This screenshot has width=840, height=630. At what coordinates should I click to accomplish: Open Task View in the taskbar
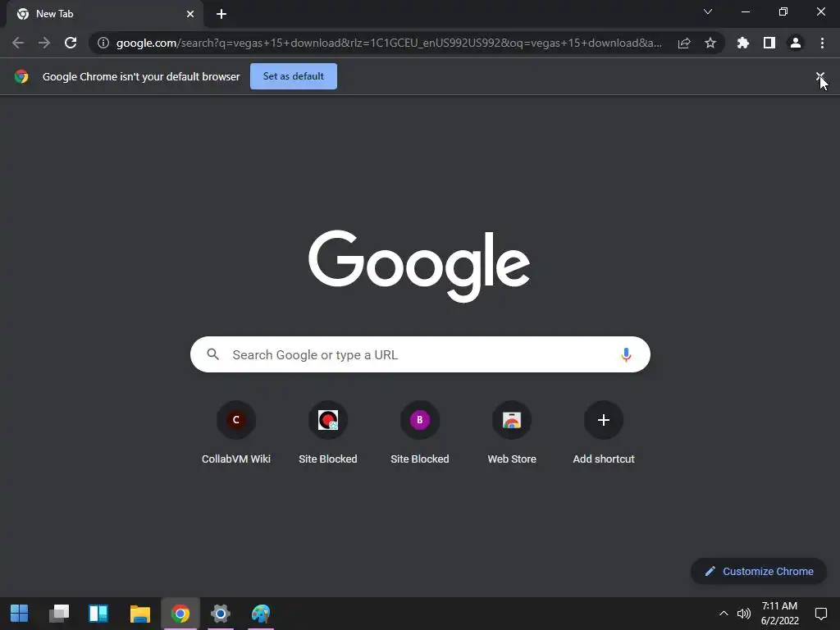pyautogui.click(x=59, y=614)
